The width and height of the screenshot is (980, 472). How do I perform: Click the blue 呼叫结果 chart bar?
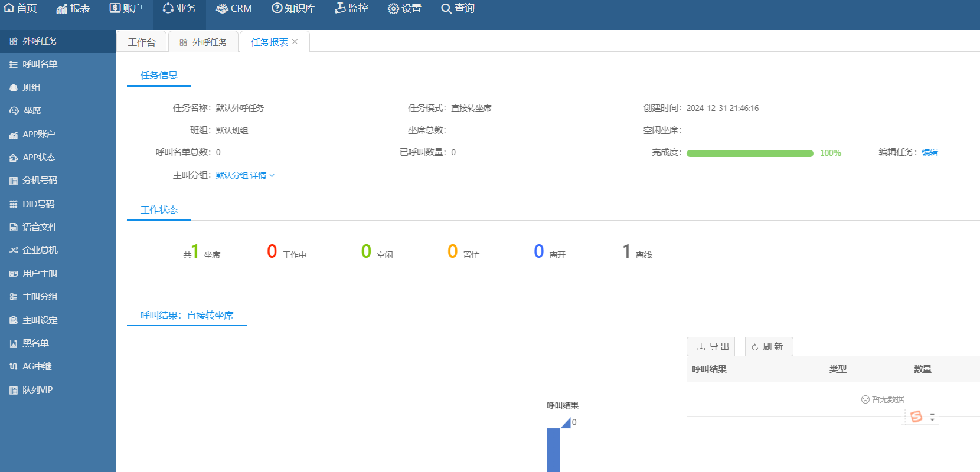coord(553,450)
